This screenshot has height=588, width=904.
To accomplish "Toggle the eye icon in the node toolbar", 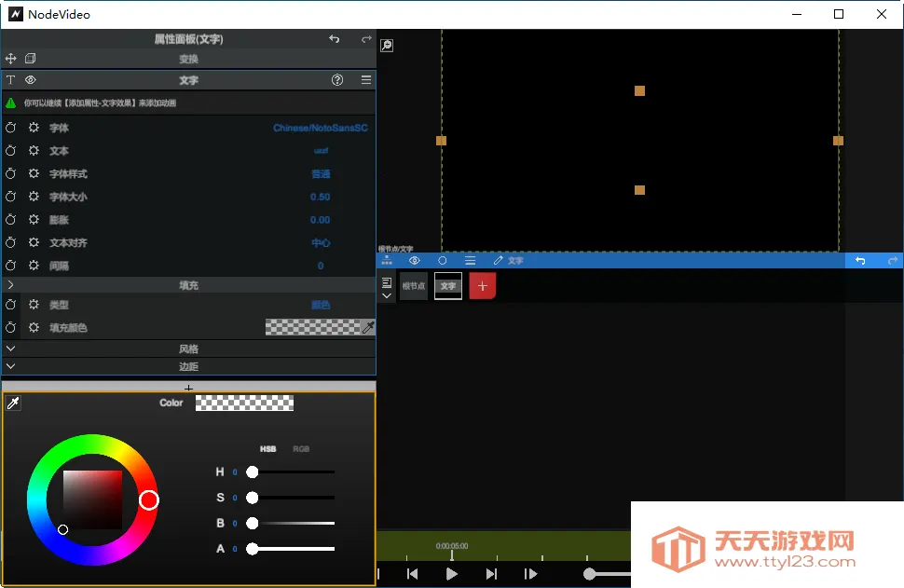I will tap(414, 260).
